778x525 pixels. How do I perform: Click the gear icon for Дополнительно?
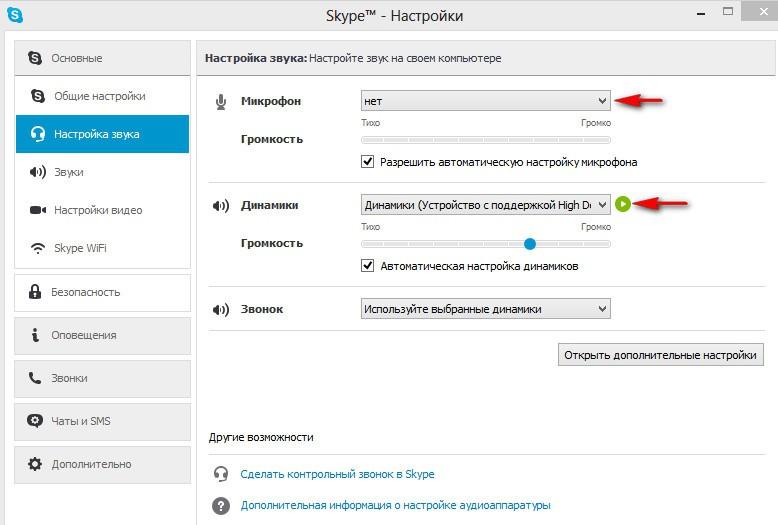coord(35,464)
